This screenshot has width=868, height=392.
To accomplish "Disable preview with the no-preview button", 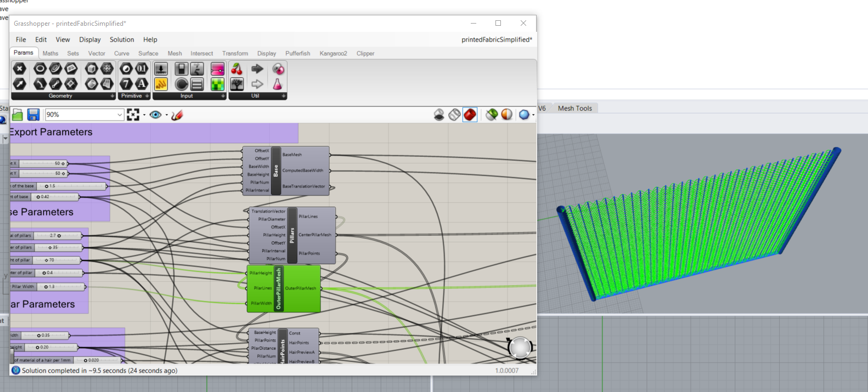I will 439,115.
